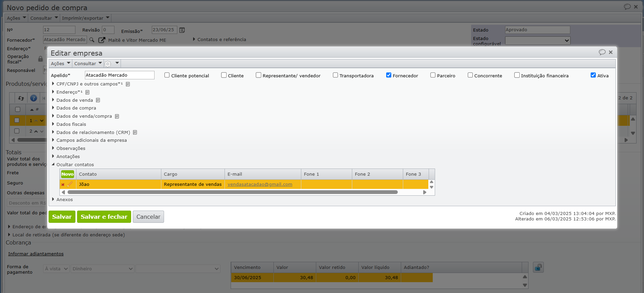The image size is (644, 293).
Task: Collapse the Ocultar contatos section
Action: [73, 165]
